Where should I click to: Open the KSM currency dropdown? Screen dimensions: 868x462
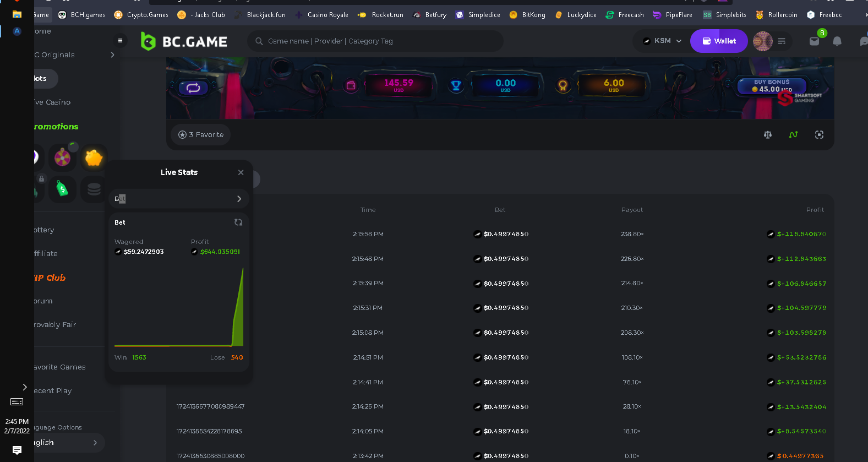(x=662, y=41)
